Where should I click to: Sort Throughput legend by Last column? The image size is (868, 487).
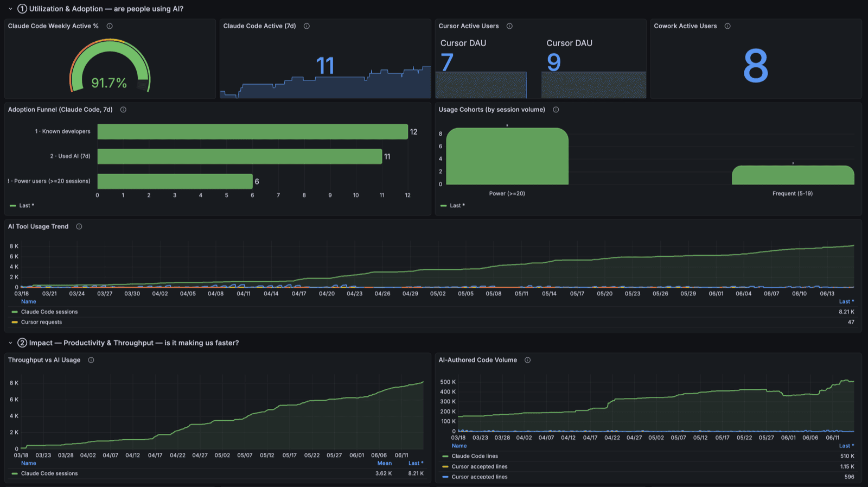(416, 464)
